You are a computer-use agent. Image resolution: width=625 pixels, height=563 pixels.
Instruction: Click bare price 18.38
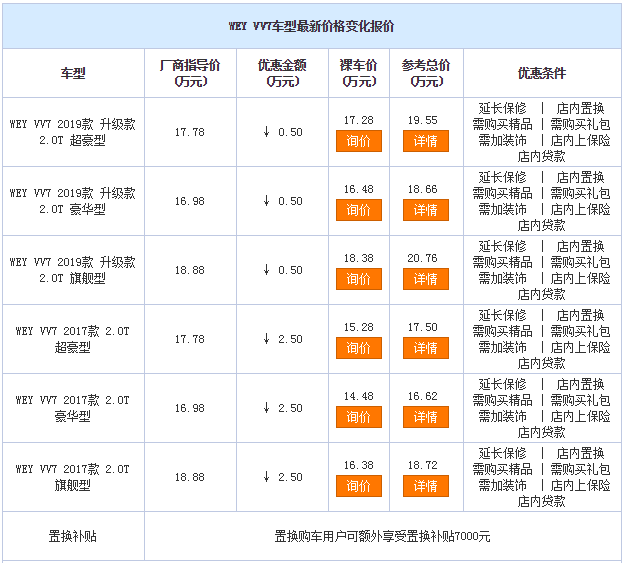click(x=359, y=258)
